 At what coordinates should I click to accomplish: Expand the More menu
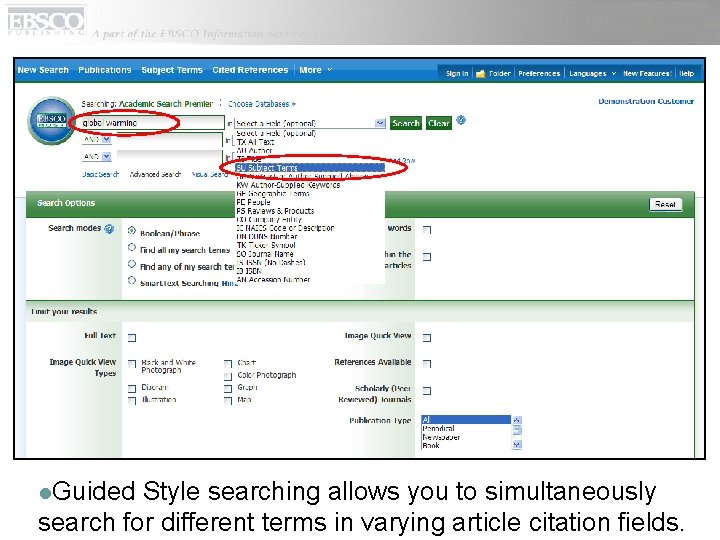pos(315,70)
